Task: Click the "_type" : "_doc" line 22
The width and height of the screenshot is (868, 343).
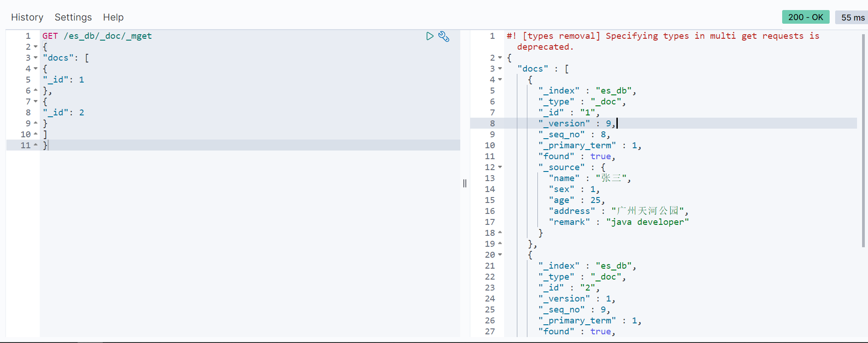Action: [582, 277]
